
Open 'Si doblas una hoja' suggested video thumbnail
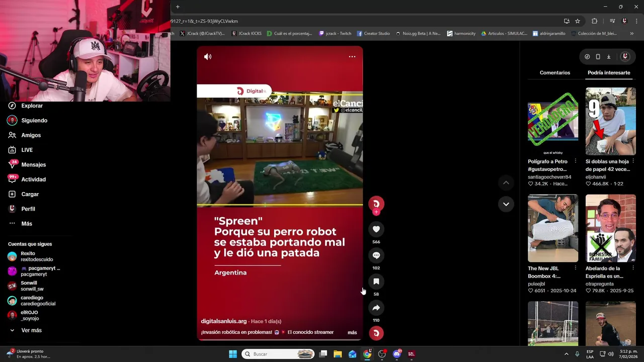click(x=611, y=121)
